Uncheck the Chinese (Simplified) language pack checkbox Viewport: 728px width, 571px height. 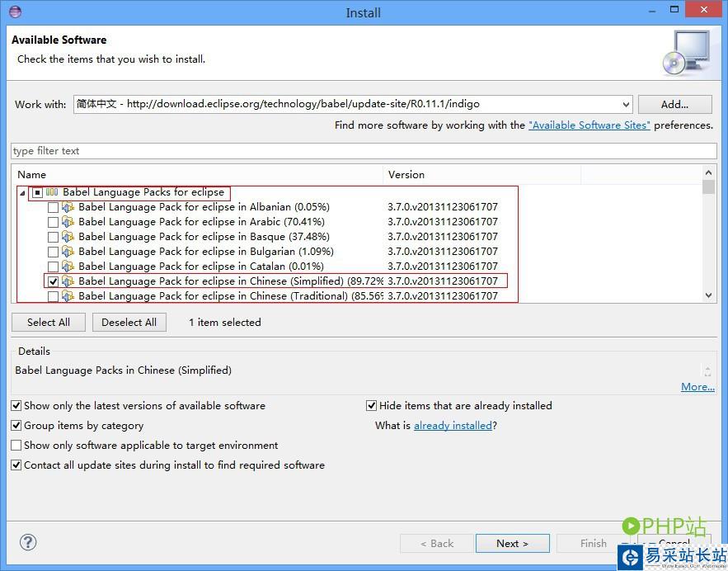tap(54, 281)
